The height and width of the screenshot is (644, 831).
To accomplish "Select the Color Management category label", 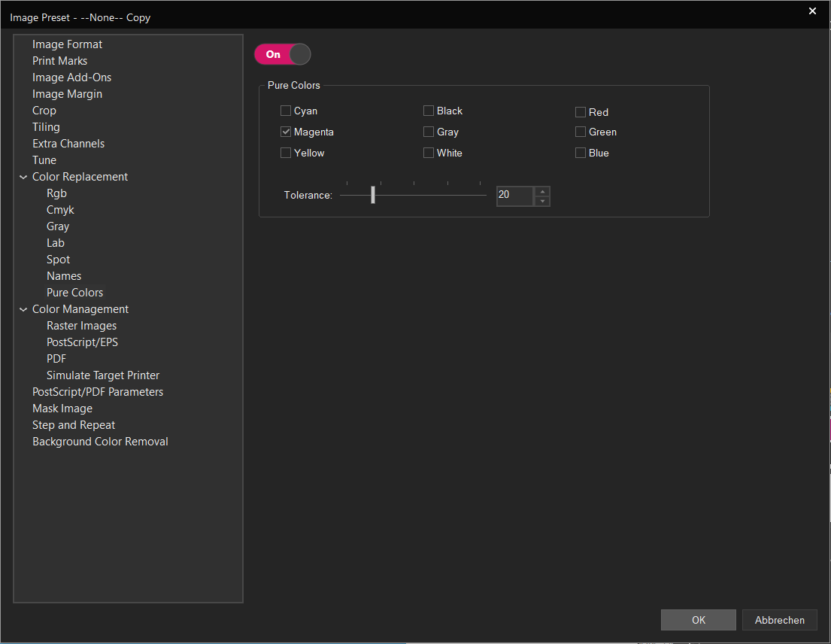I will pyautogui.click(x=80, y=309).
